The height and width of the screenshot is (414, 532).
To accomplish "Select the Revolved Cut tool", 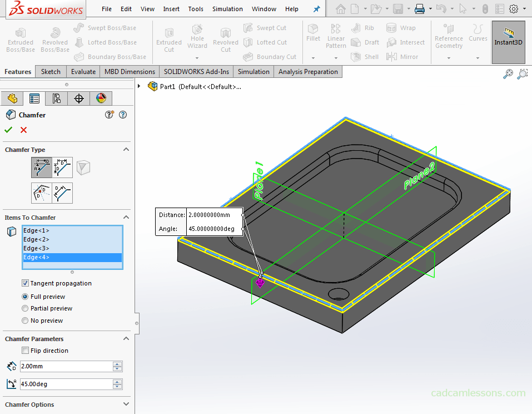I will 226,40.
